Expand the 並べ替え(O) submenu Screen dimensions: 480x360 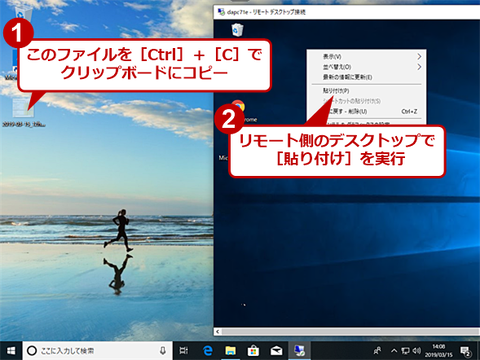(x=366, y=67)
